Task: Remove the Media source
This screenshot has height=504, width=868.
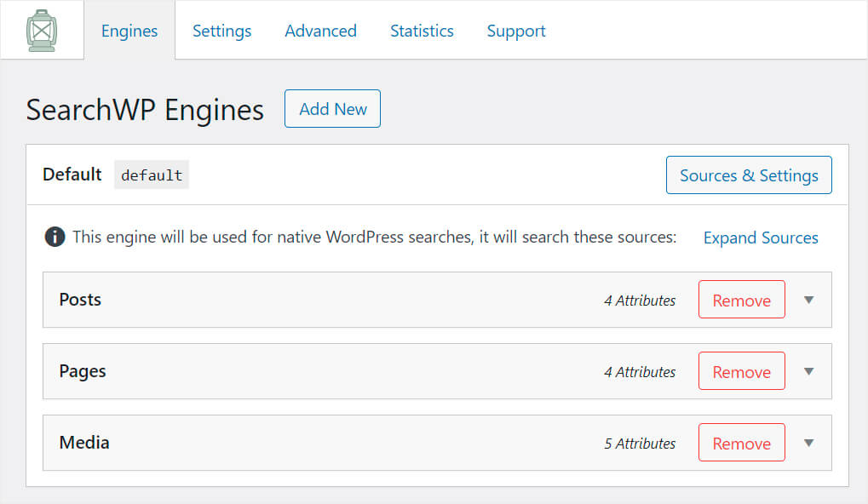Action: pos(742,443)
